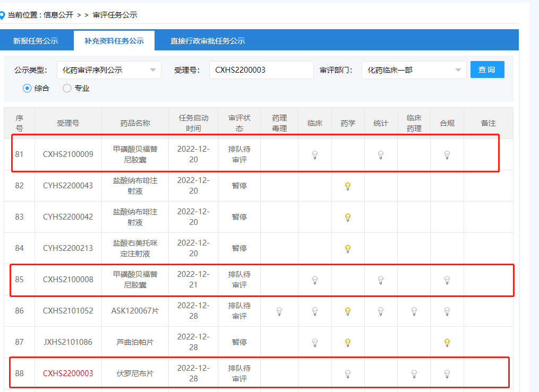Click the 临床药理 bulb for 伏罗尼布片
The height and width of the screenshot is (392, 539).
[414, 373]
